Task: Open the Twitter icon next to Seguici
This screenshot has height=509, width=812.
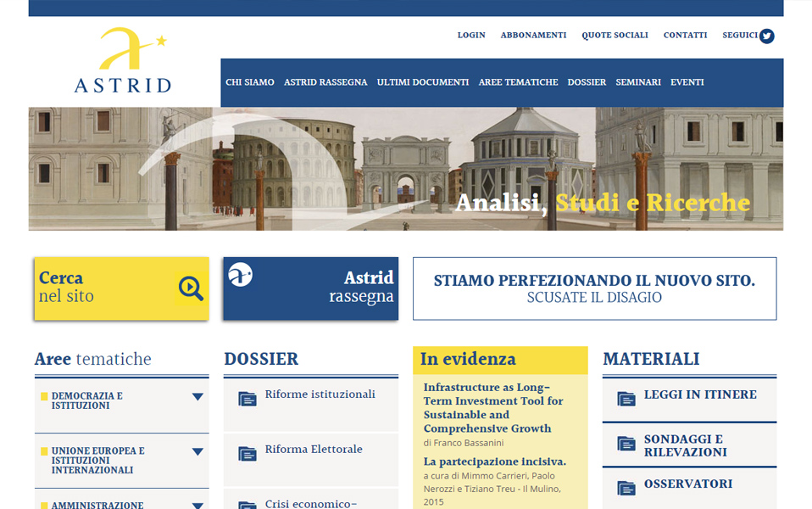Action: pyautogui.click(x=766, y=36)
